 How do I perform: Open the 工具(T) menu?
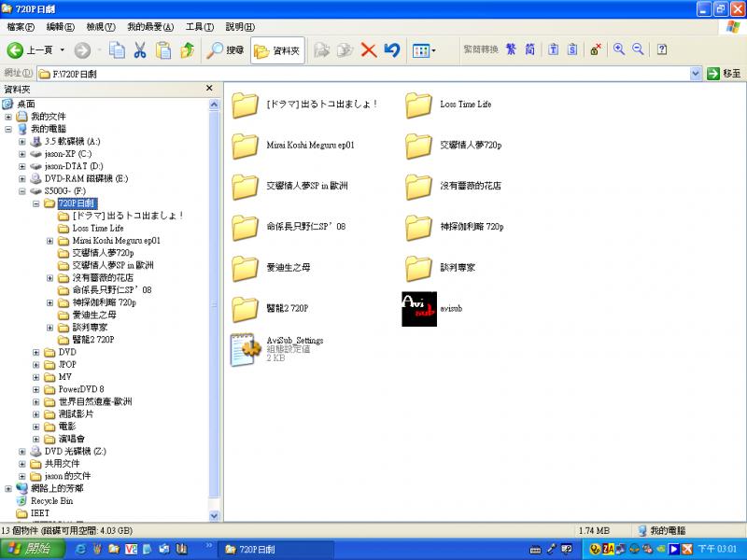(200, 27)
